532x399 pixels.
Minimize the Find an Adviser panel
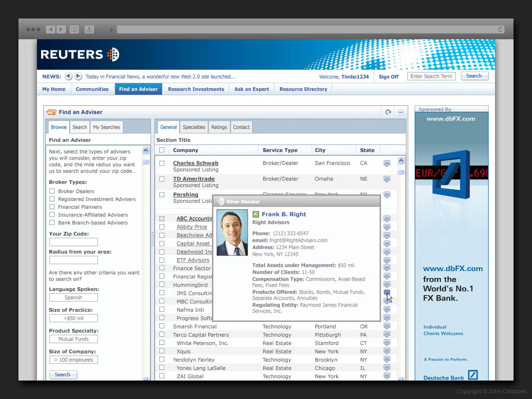pos(401,112)
